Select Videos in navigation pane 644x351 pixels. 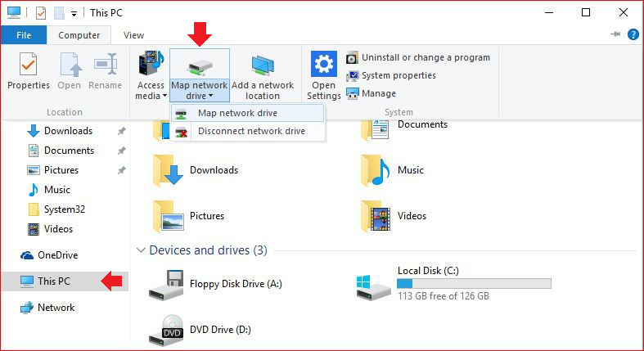pyautogui.click(x=50, y=229)
